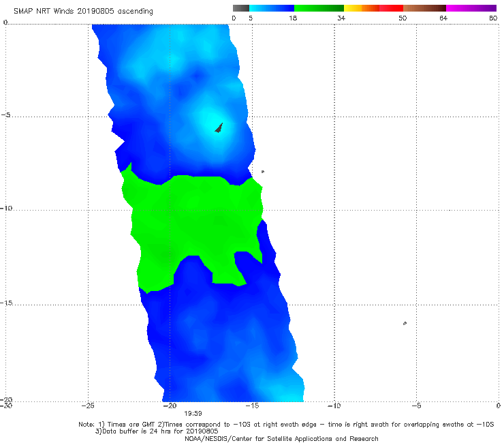Viewport: 504px width, 443px height.
Task: Click the green segment of the color bar
Action: point(319,8)
